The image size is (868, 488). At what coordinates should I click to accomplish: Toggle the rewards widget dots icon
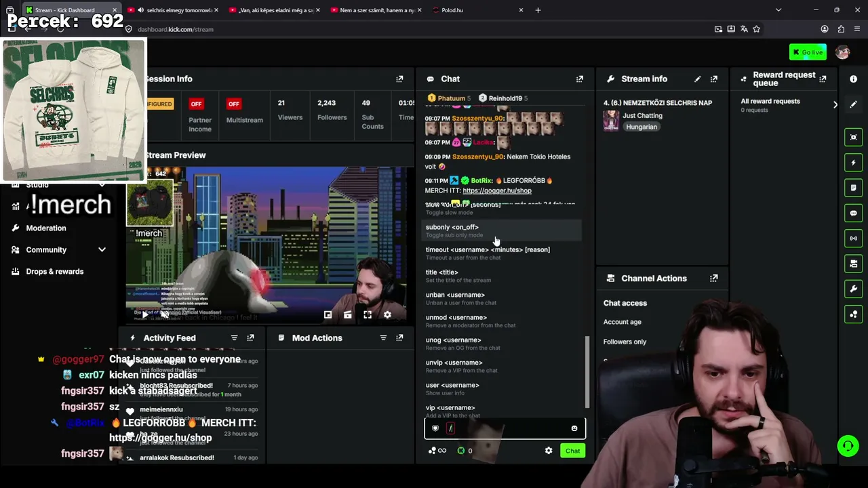(x=854, y=314)
